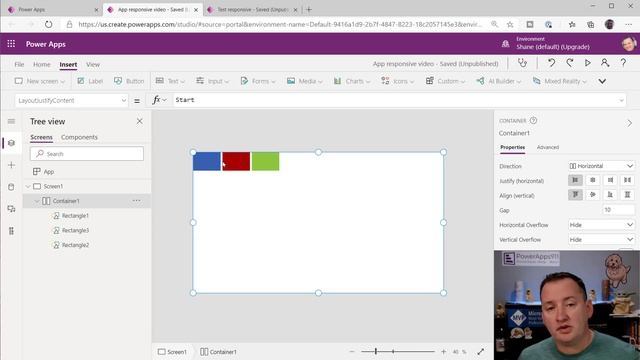Favorite this page with star icon
640x360 pixels.
click(x=510, y=24)
